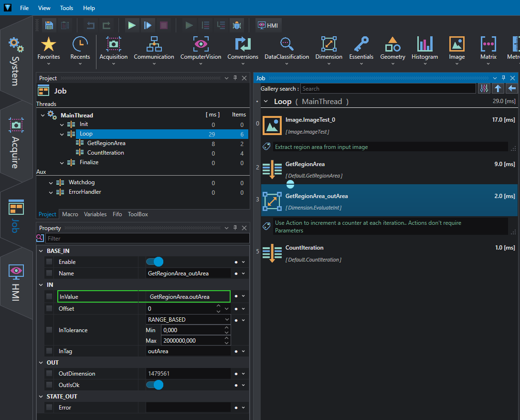Switch to the Macro tab

coord(70,214)
